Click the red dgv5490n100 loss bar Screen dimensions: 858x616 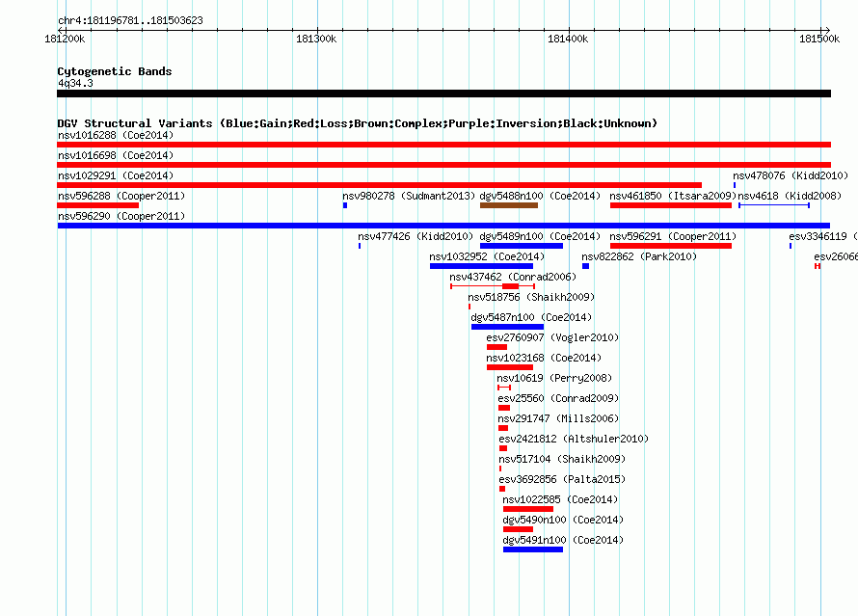pyautogui.click(x=519, y=529)
